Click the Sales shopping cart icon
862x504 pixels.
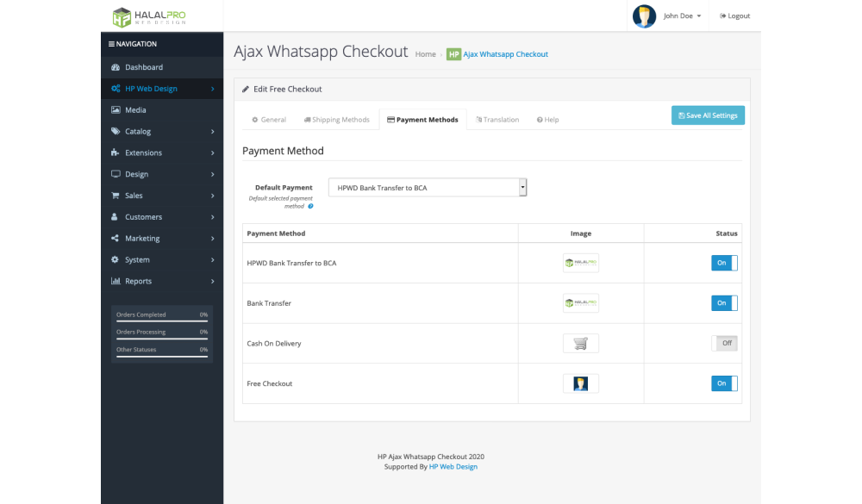[116, 196]
